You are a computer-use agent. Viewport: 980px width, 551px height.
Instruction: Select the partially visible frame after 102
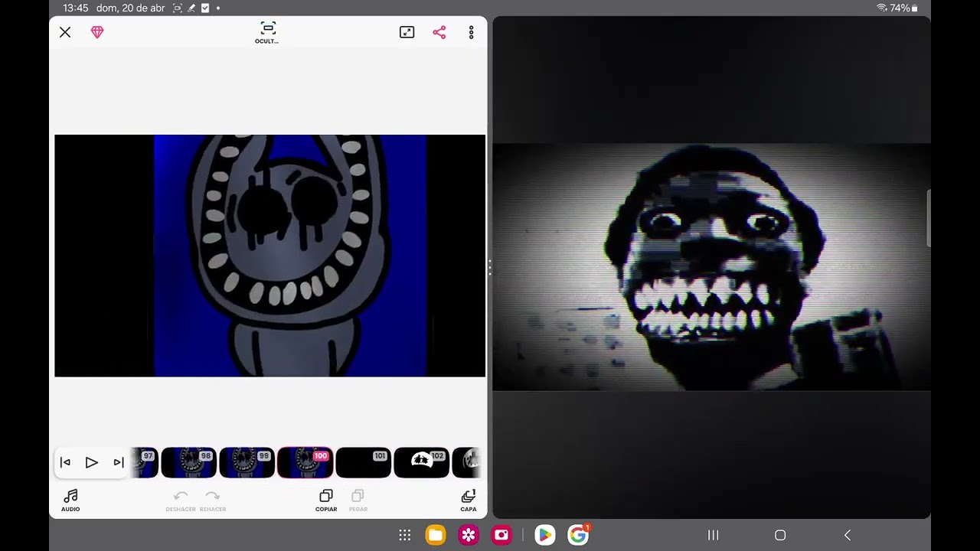[x=466, y=463]
